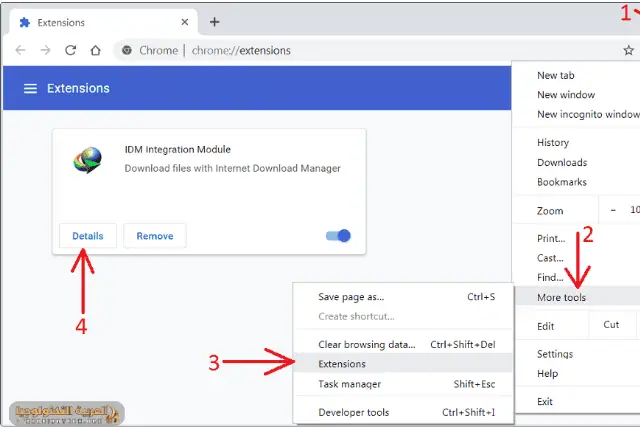Open a New incognito window

pos(588,114)
